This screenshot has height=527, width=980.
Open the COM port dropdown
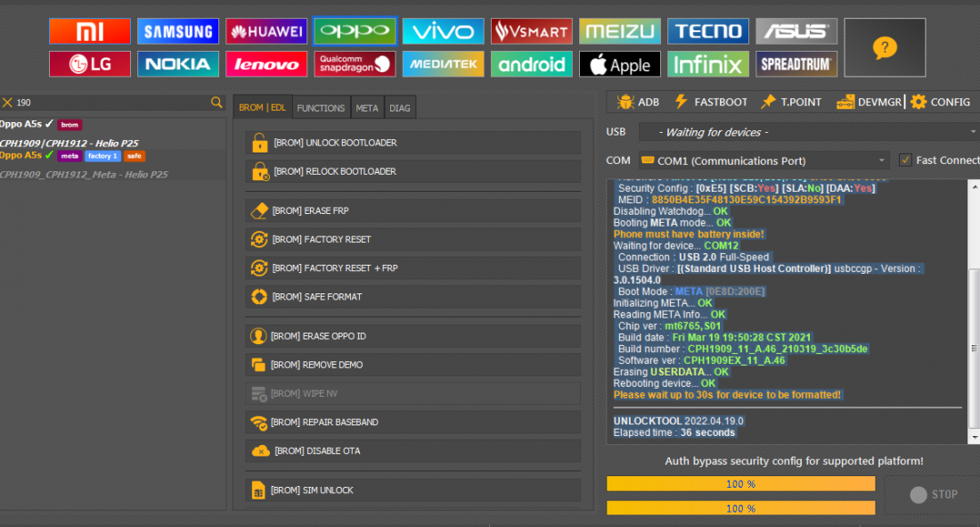[x=764, y=161]
